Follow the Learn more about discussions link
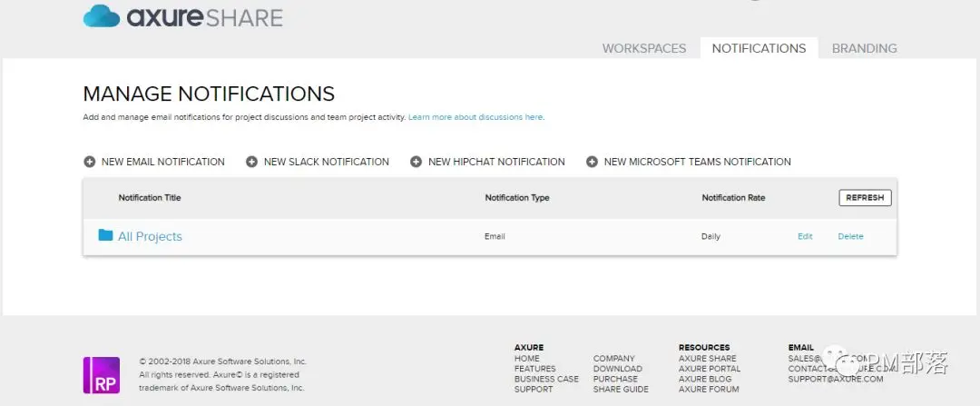The height and width of the screenshot is (406, 980). coord(475,117)
